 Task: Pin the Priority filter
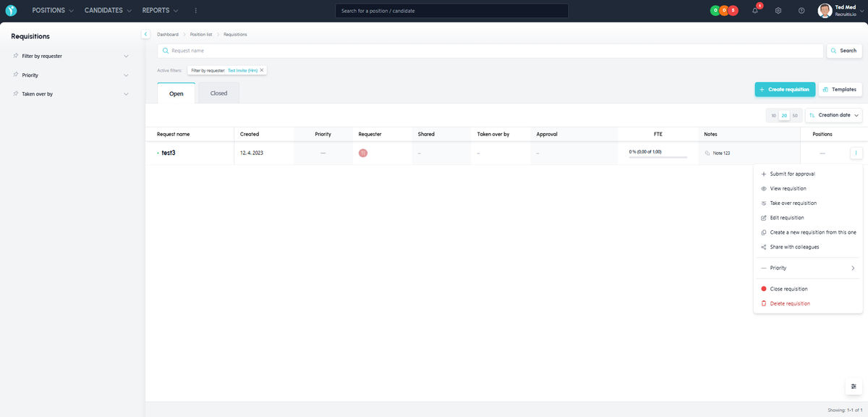tap(16, 75)
